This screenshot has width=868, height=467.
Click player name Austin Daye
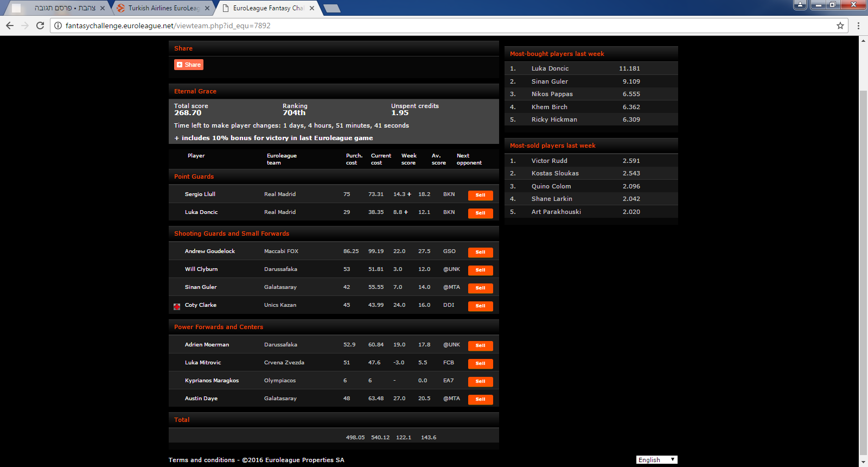point(201,398)
